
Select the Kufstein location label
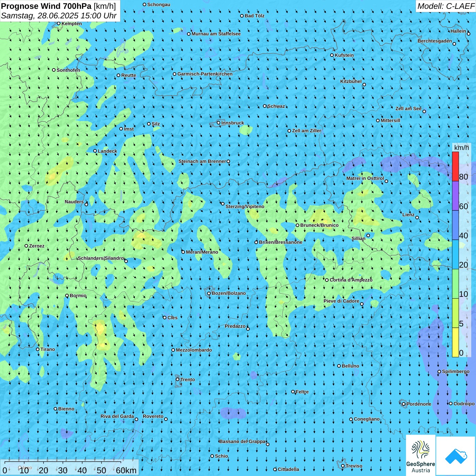[x=344, y=55]
